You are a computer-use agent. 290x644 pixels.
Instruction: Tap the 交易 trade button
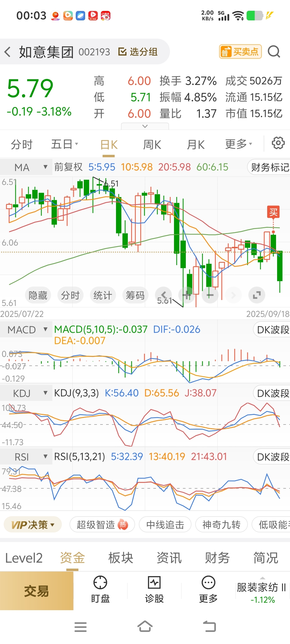pyautogui.click(x=37, y=591)
